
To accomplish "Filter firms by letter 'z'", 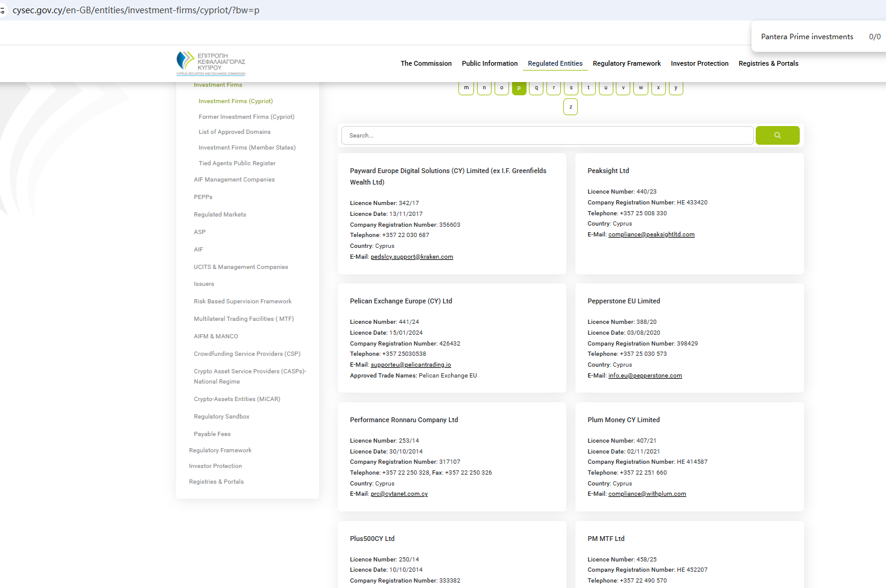I will 571,107.
